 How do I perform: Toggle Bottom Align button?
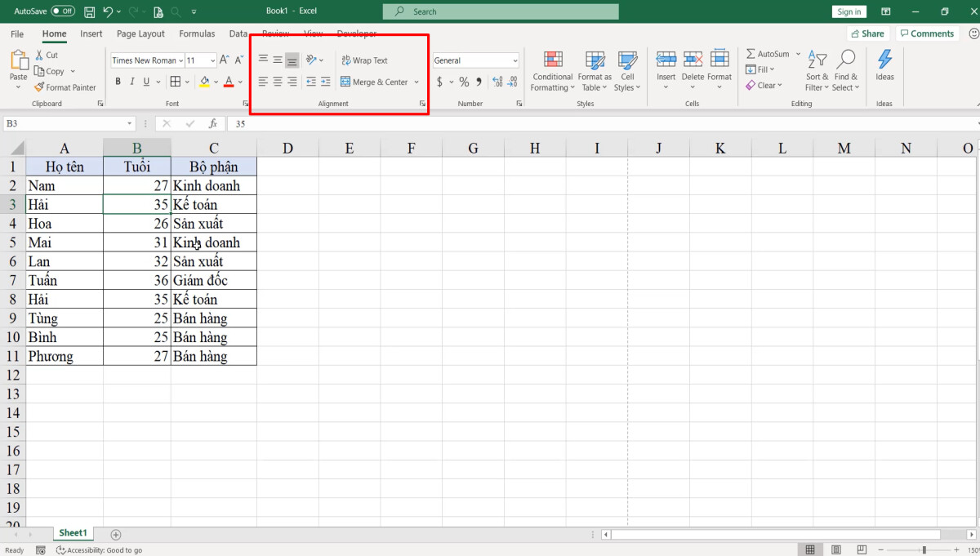pyautogui.click(x=292, y=60)
